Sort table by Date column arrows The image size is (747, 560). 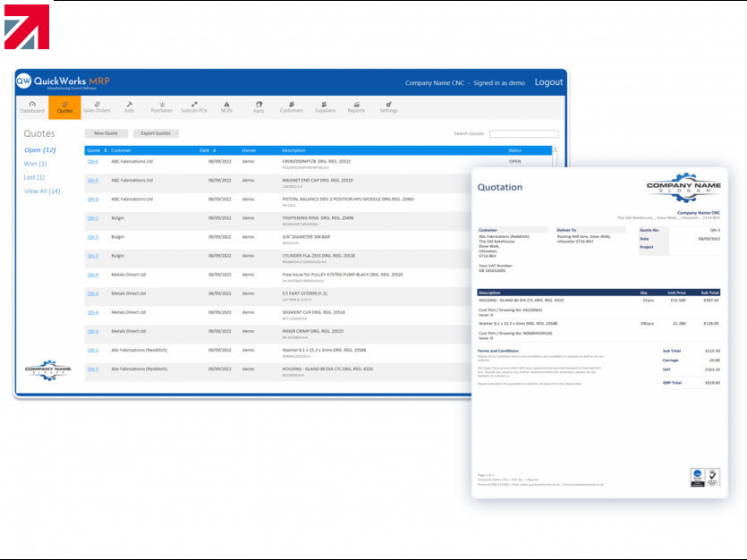point(216,150)
